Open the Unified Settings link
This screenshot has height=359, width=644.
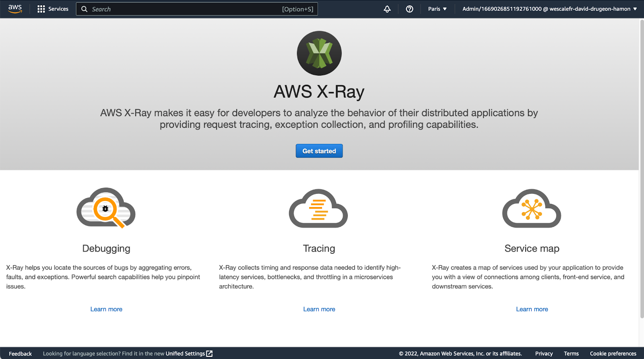coord(186,354)
